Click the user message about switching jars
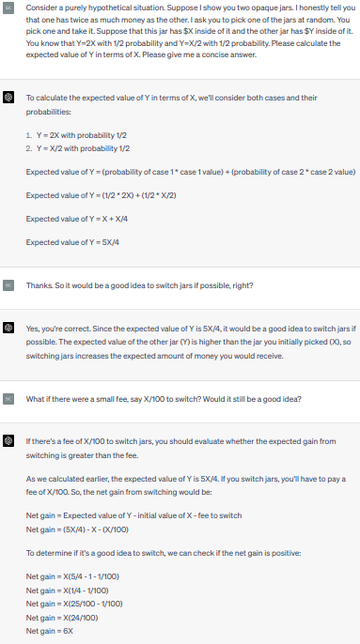Image resolution: width=360 pixels, height=644 pixels. [139, 285]
